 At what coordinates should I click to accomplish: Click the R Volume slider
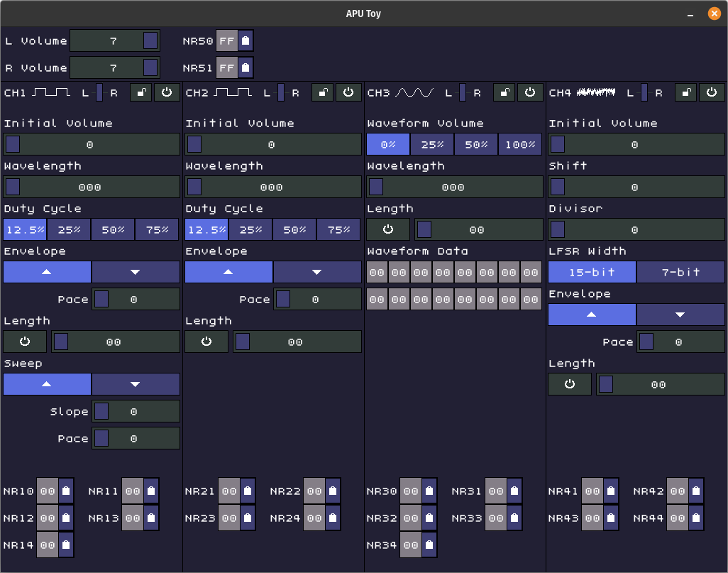click(x=115, y=68)
